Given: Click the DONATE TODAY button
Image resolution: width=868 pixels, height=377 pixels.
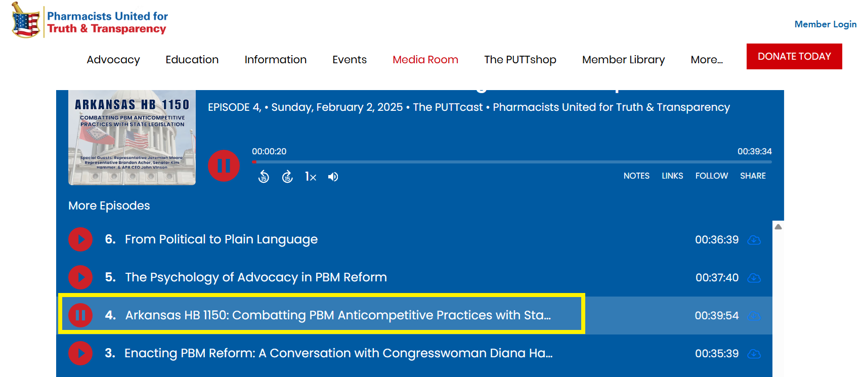Looking at the screenshot, I should click(x=794, y=56).
